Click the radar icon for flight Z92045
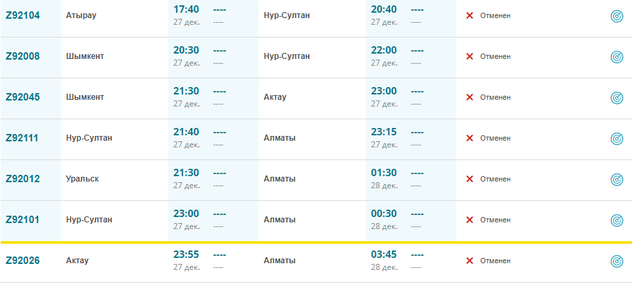644x284 pixels. 617,98
